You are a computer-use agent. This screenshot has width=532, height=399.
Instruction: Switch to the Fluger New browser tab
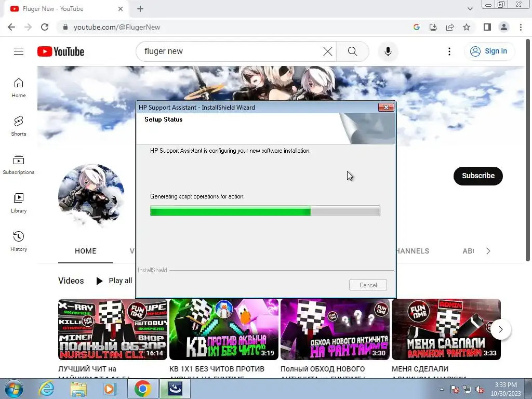pos(66,9)
